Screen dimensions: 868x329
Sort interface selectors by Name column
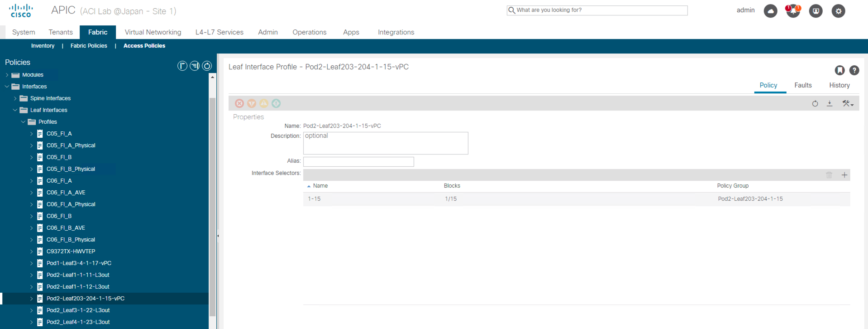[x=320, y=186]
